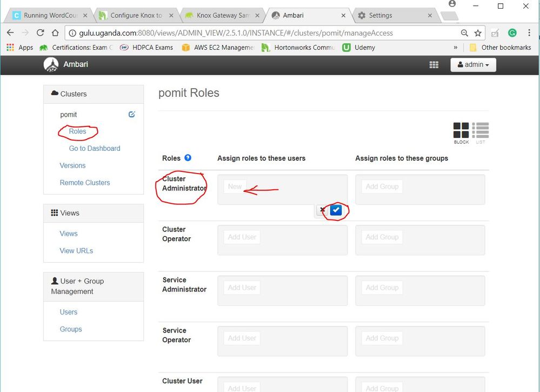Go to Dashboard link
Screen dimensions: 540x392
click(95, 149)
